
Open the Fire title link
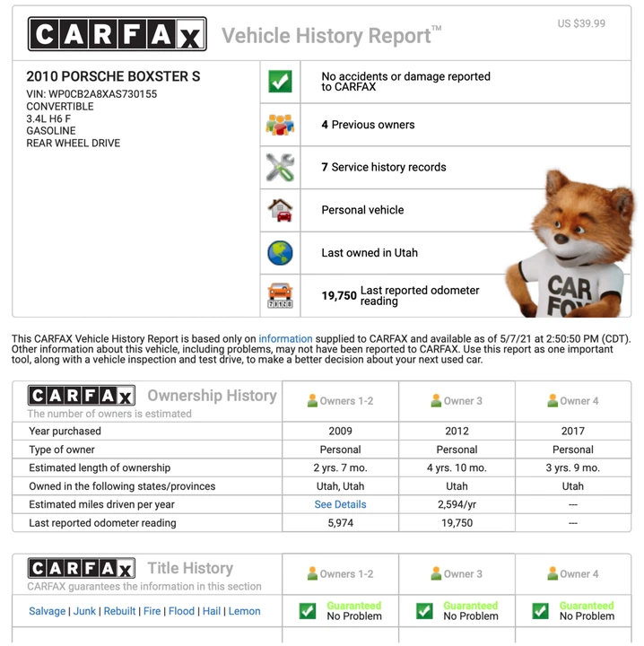[x=152, y=611]
